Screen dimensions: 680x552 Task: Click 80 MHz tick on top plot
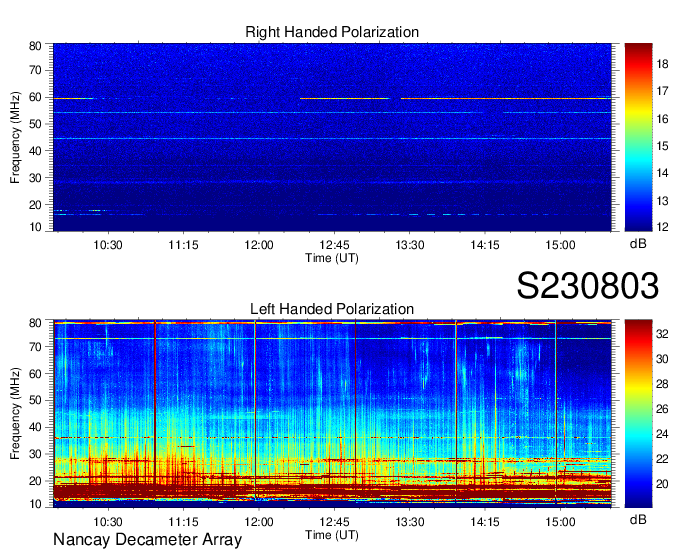coord(35,46)
